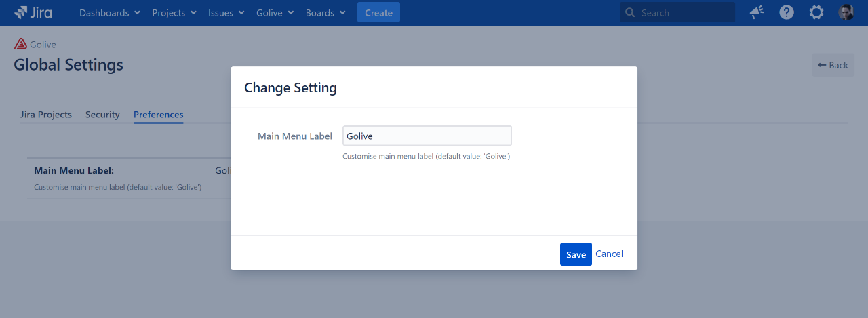Open the user profile avatar menu
Viewport: 868px width, 318px height.
[846, 12]
